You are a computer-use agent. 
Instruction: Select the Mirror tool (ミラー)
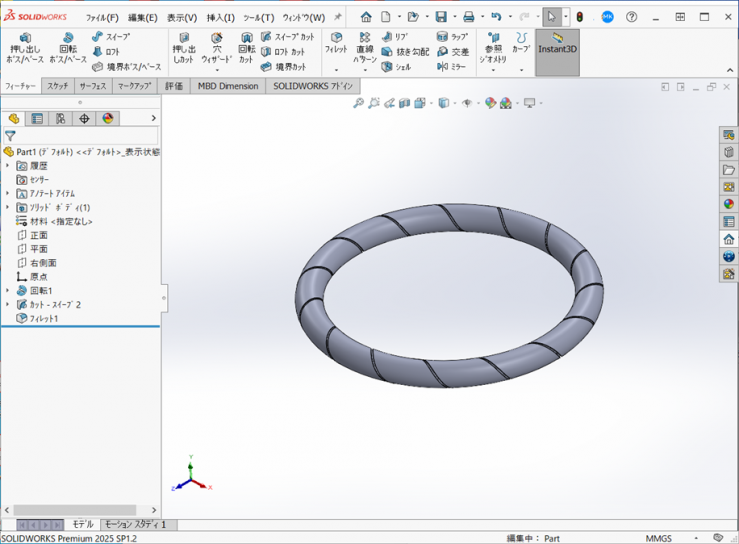coord(452,67)
